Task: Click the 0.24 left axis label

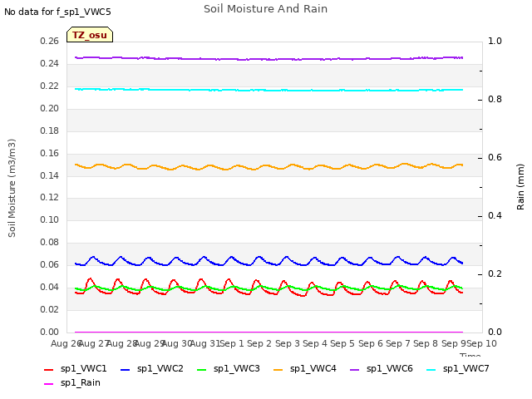Action: tap(50, 64)
